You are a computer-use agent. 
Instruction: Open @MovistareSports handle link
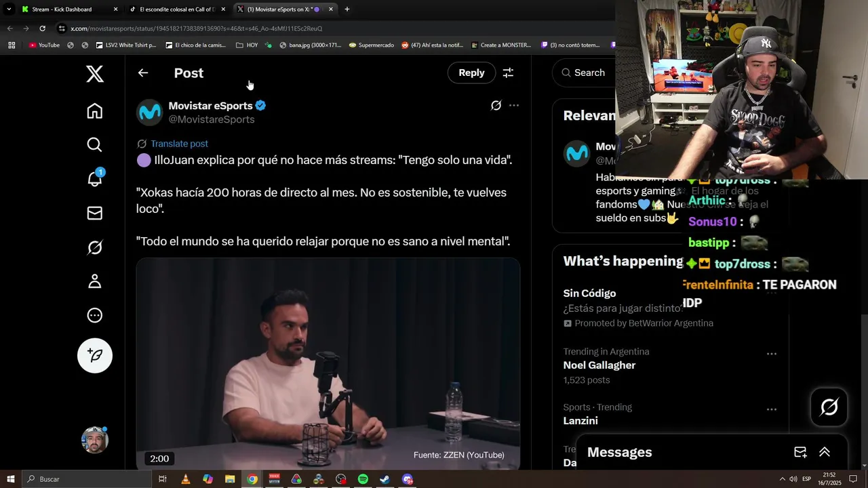tap(212, 119)
